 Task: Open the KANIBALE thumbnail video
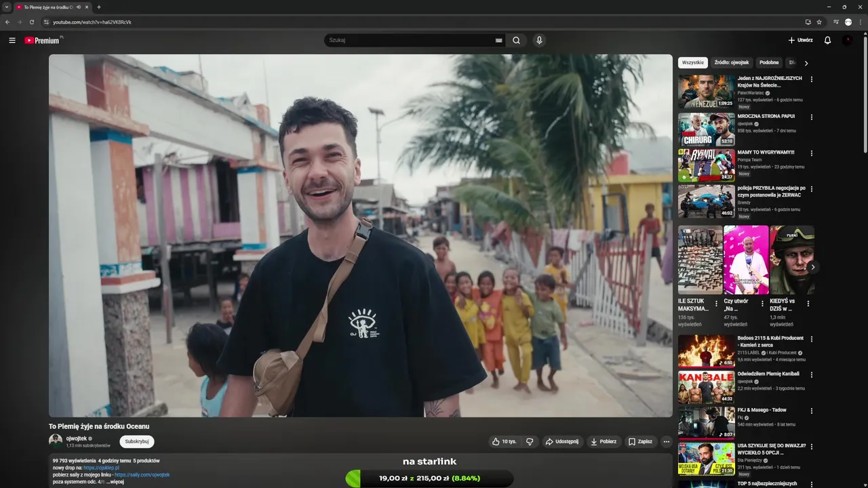706,387
